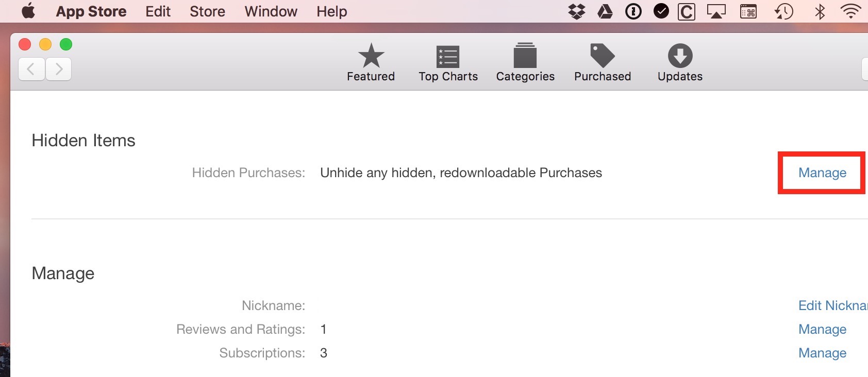868x377 pixels.
Task: Open the Featured star tab
Action: 371,62
